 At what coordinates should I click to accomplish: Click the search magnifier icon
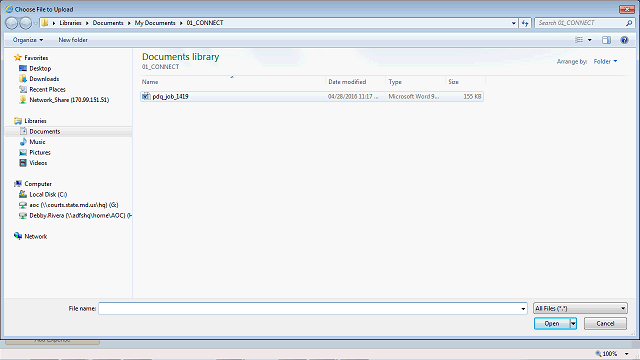[629, 23]
